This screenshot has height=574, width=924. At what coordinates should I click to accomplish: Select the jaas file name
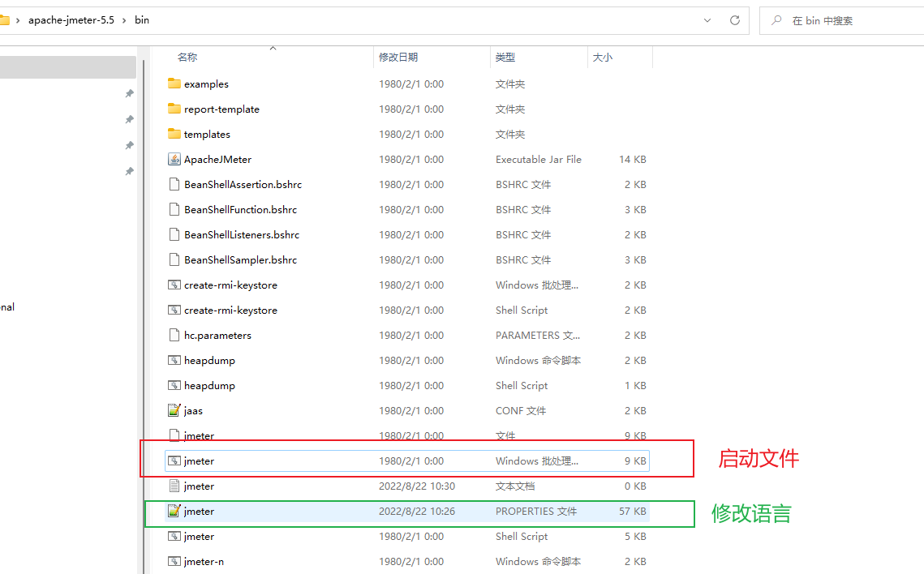[x=193, y=411]
